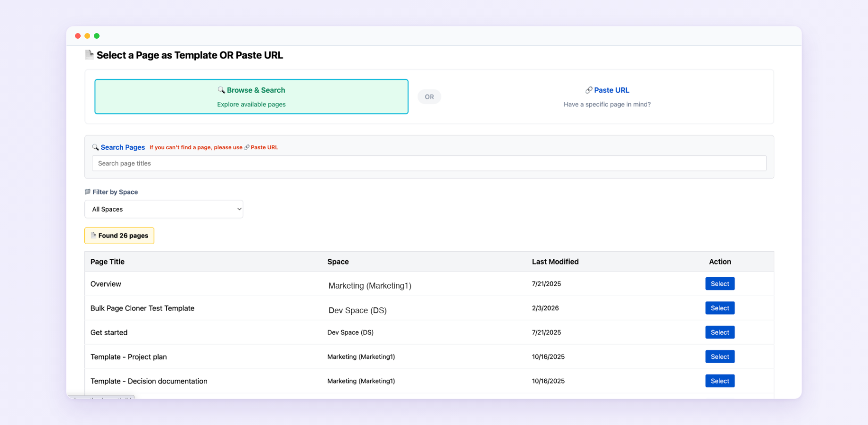Click the page icon beside the heading

coord(89,55)
